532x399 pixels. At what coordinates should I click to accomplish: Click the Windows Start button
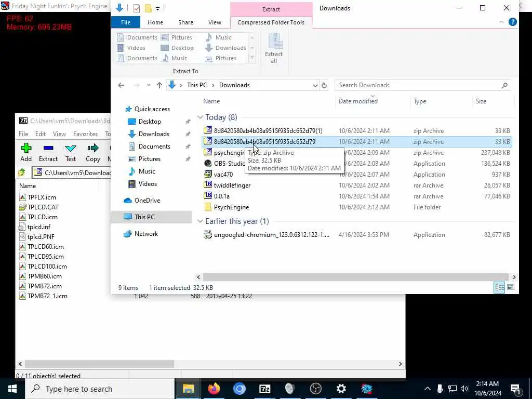click(x=12, y=389)
